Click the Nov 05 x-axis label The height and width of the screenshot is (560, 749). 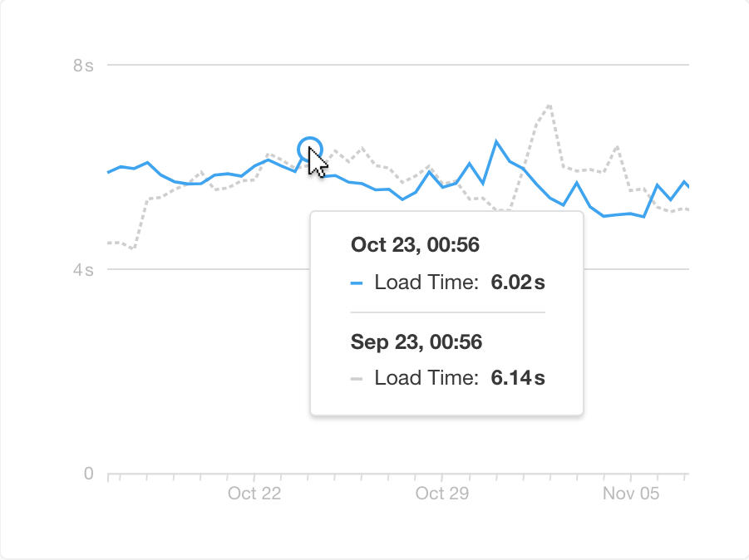click(x=631, y=494)
